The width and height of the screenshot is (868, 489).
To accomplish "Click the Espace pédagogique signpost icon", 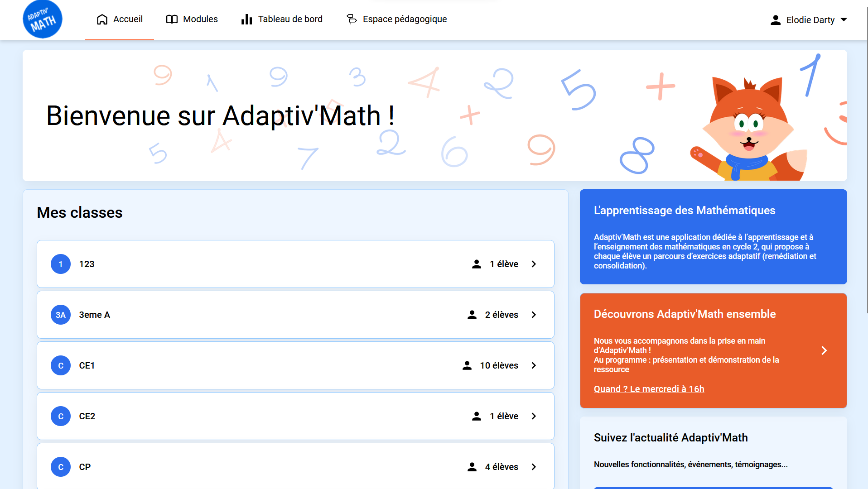I will point(352,19).
